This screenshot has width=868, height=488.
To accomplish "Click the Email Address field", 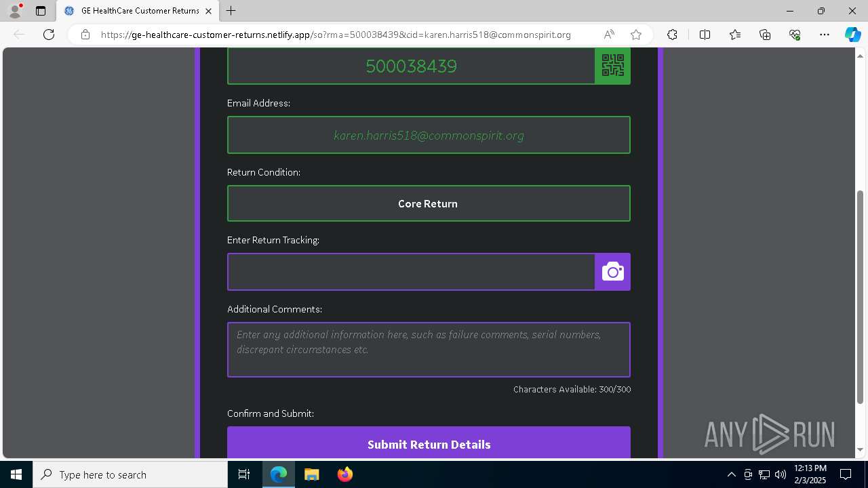I will 429,135.
